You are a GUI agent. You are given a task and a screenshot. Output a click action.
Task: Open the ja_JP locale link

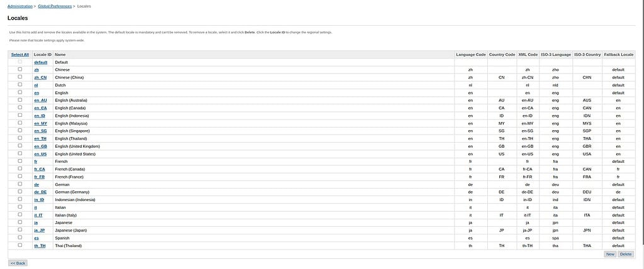pos(40,231)
